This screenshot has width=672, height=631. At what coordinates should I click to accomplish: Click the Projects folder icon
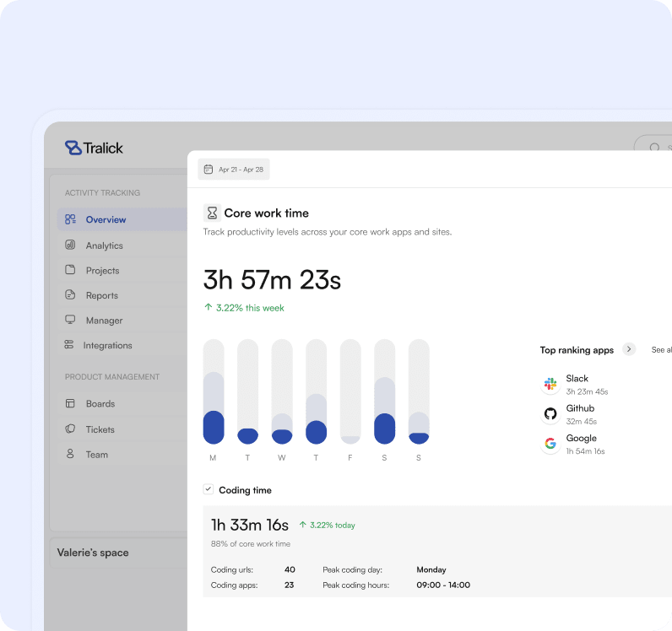[x=70, y=271]
